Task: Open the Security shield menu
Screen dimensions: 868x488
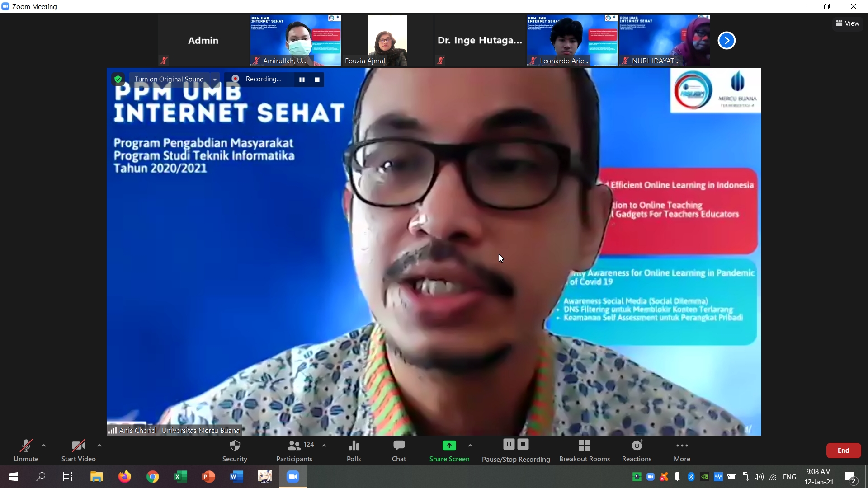Action: click(235, 450)
